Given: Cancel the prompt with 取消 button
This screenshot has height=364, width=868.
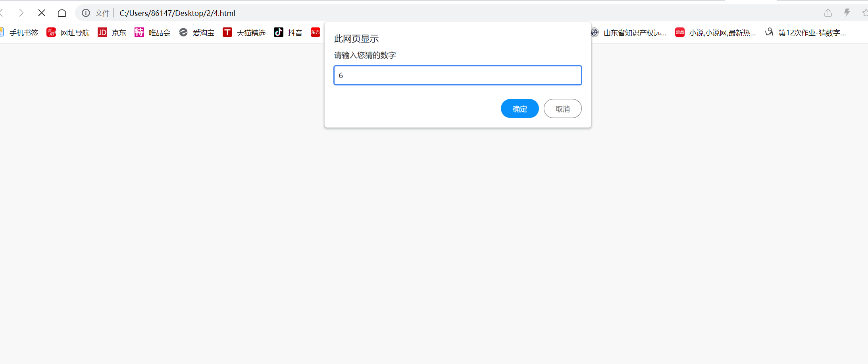Looking at the screenshot, I should click(562, 108).
